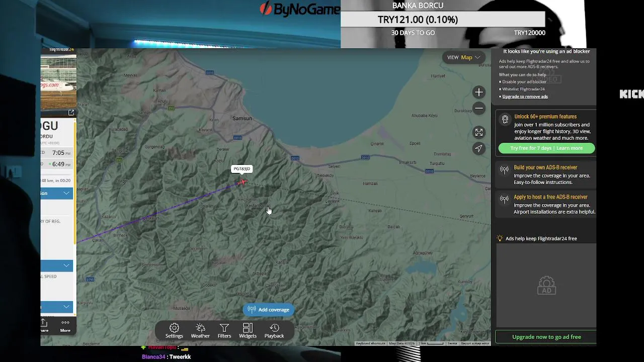
Task: Click the Tekkeköy town label
Action: [x=325, y=175]
